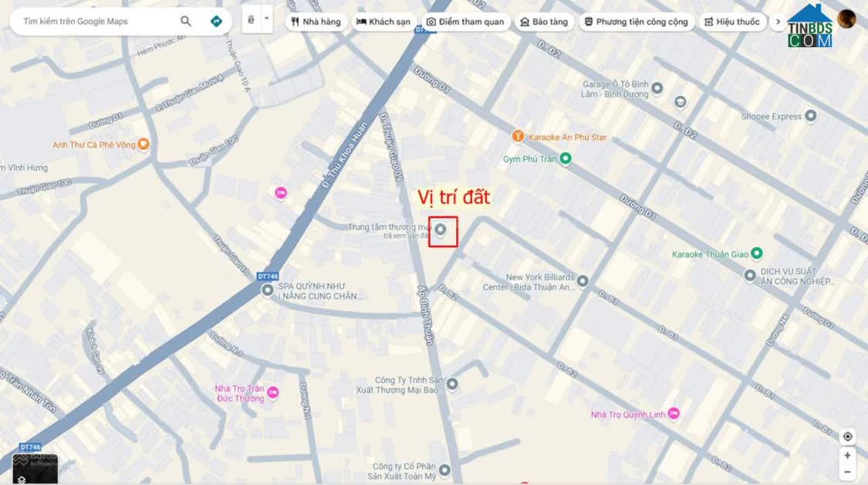Open the layers map type thumbnail
The height and width of the screenshot is (485, 868).
pyautogui.click(x=35, y=468)
